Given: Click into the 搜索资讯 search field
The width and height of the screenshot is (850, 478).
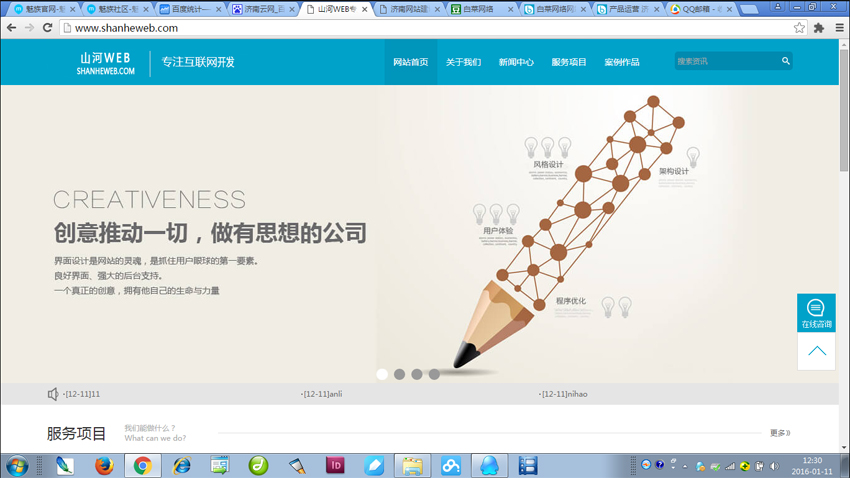Looking at the screenshot, I should (725, 61).
